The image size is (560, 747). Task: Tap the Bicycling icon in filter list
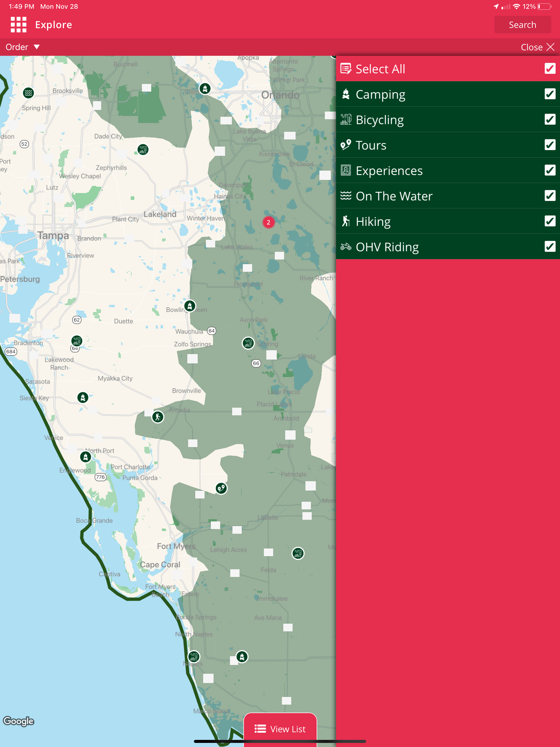click(x=346, y=119)
